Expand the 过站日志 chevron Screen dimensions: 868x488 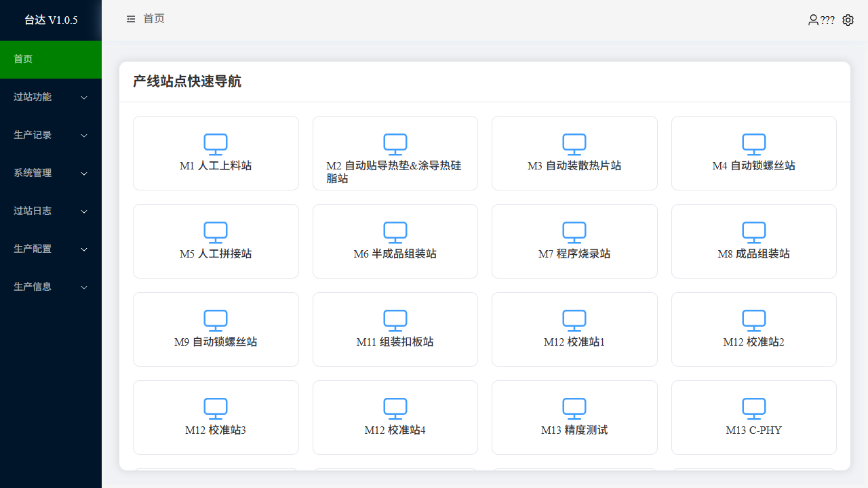coord(84,211)
